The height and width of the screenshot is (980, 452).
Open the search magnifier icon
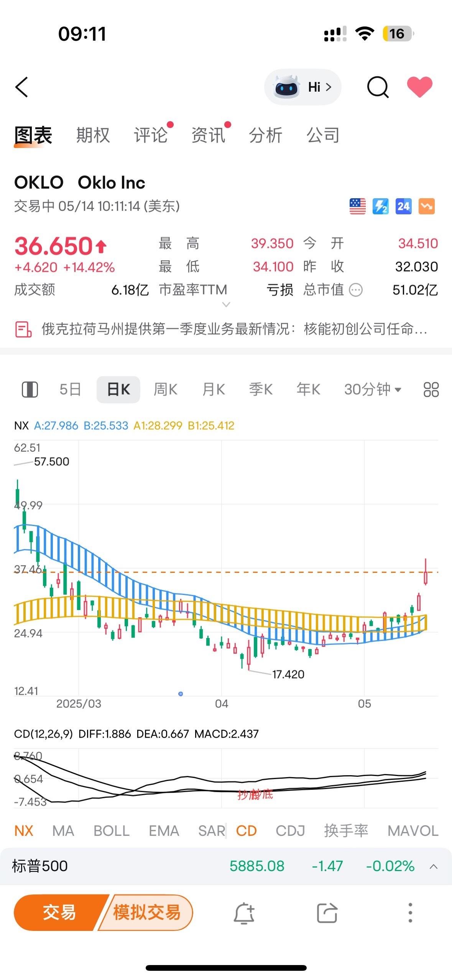tap(378, 87)
